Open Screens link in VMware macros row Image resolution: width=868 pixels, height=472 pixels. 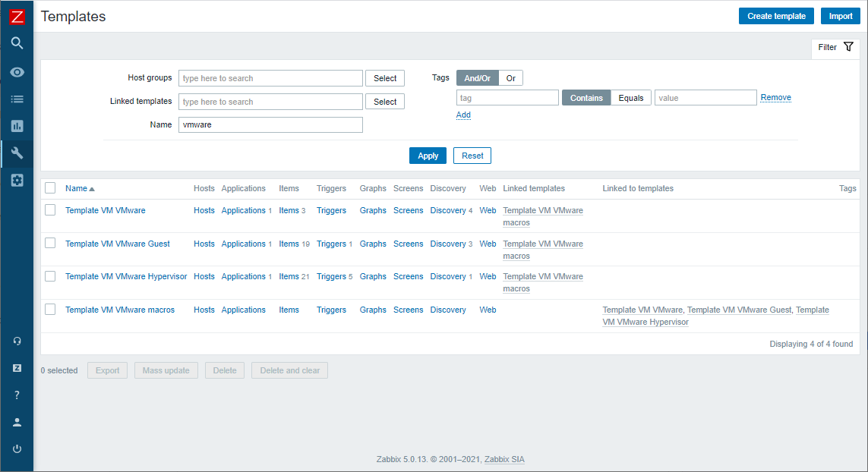408,310
